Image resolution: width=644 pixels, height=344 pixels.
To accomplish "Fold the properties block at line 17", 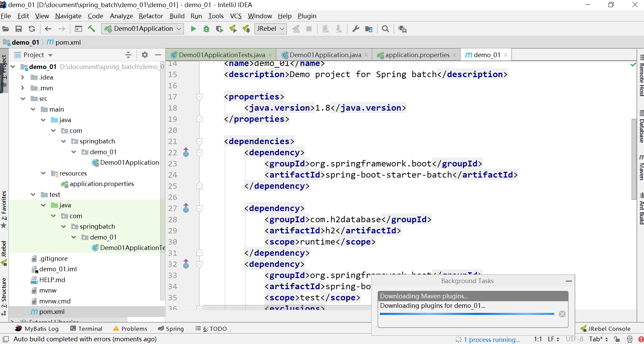I will [199, 97].
